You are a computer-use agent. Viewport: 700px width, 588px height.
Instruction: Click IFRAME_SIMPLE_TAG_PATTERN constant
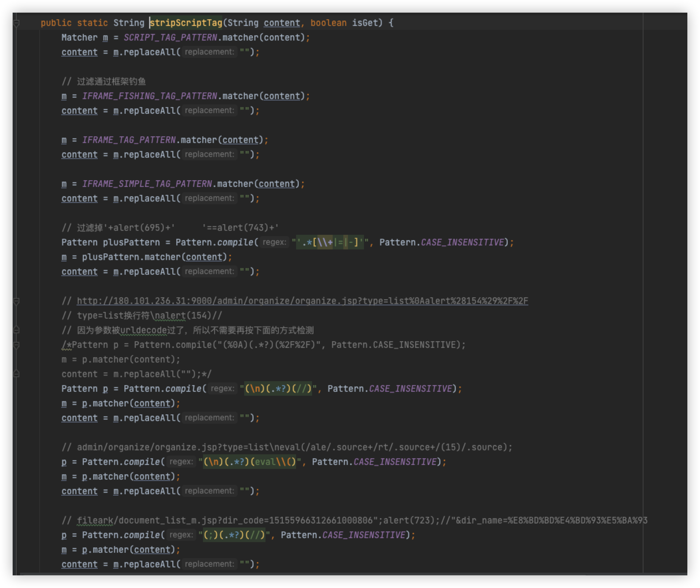pyautogui.click(x=147, y=184)
